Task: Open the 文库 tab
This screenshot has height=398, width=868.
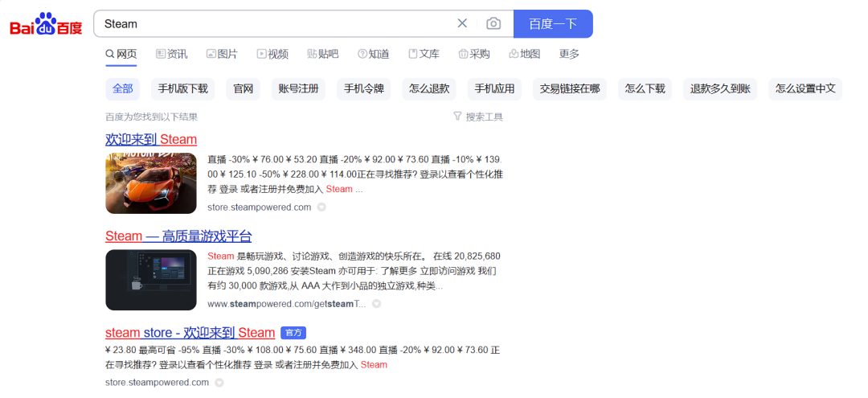Action: coord(424,54)
